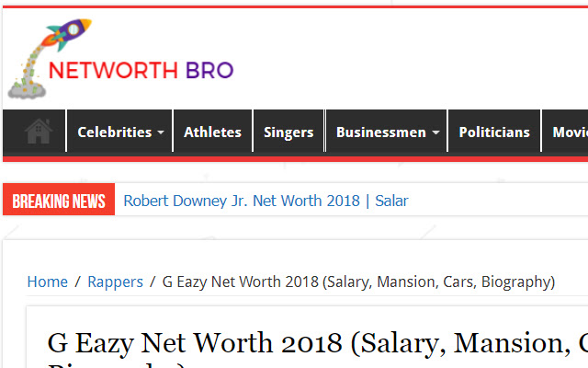Click the slash separator after breadcrumb Rappers
Viewport: 588px width, 368px height.
tap(153, 282)
